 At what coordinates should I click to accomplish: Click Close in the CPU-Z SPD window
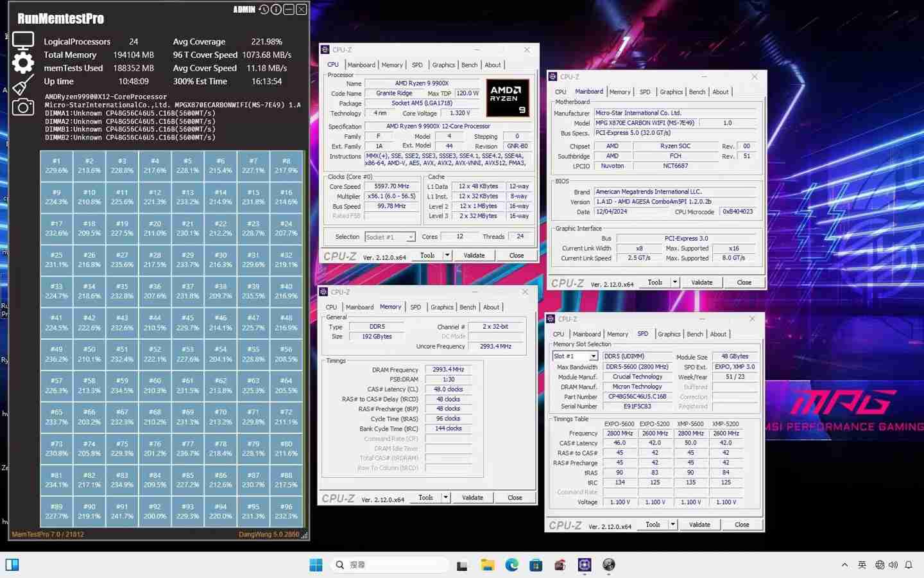point(741,525)
